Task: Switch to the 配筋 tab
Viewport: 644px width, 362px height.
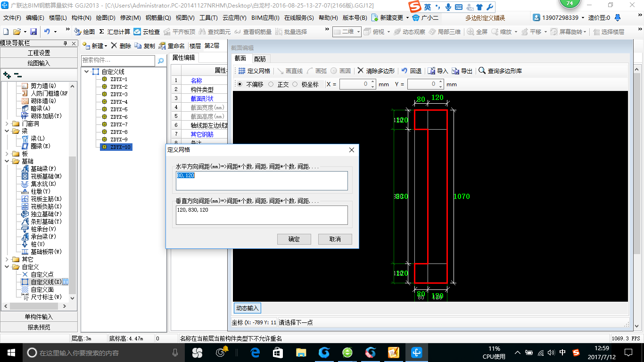Action: coord(260,59)
